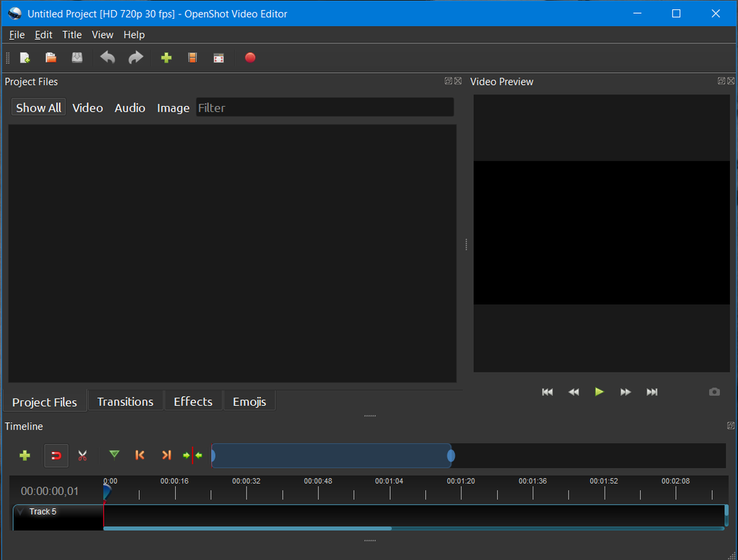Switch to the Transitions tab
The height and width of the screenshot is (560, 738).
125,401
